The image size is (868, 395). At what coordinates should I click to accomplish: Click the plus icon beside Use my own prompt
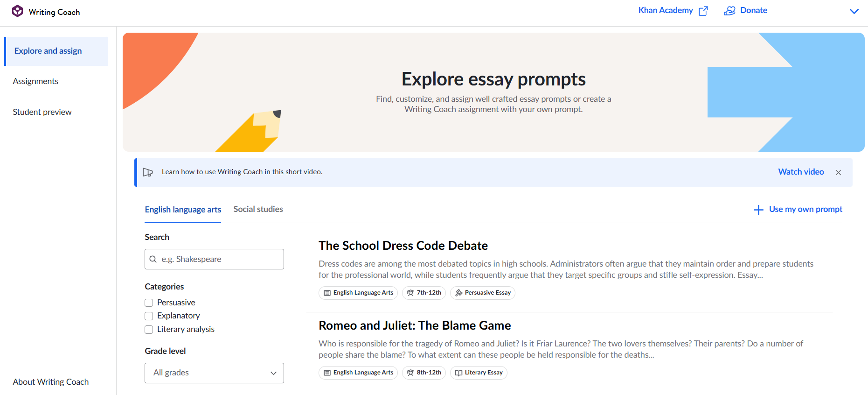(x=758, y=209)
